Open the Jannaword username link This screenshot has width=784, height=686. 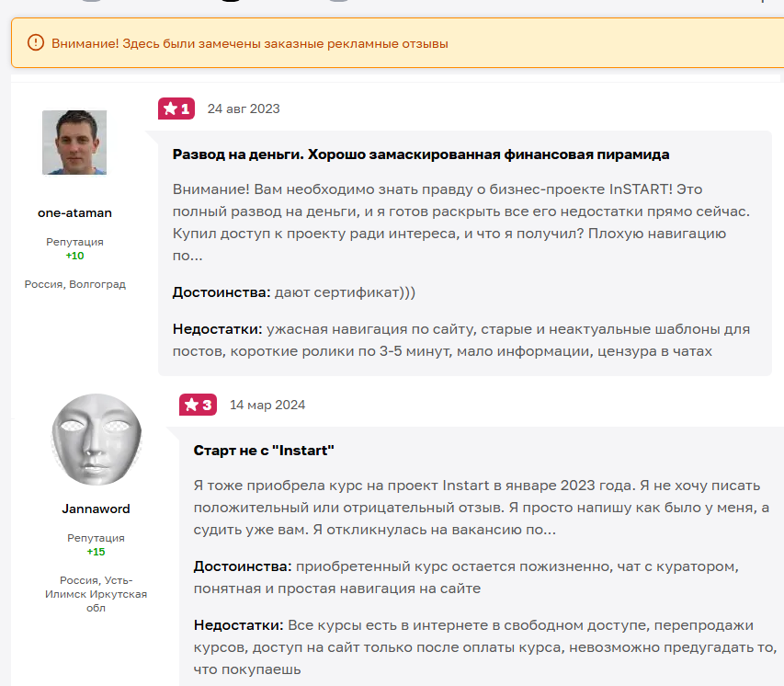(96, 509)
